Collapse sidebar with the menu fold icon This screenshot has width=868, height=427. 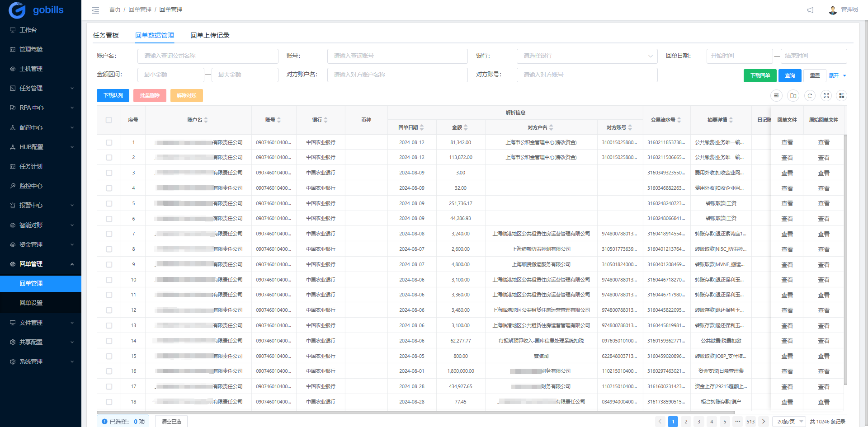click(95, 10)
